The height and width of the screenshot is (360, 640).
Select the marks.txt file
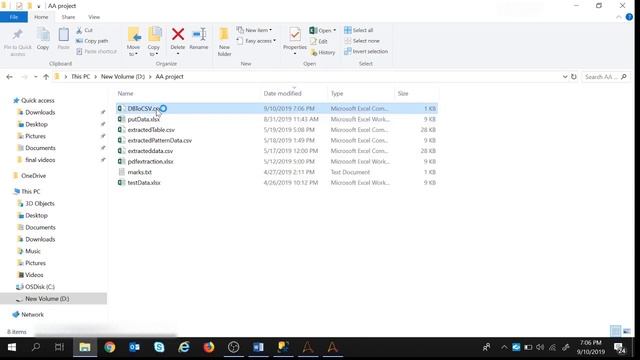point(277,172)
